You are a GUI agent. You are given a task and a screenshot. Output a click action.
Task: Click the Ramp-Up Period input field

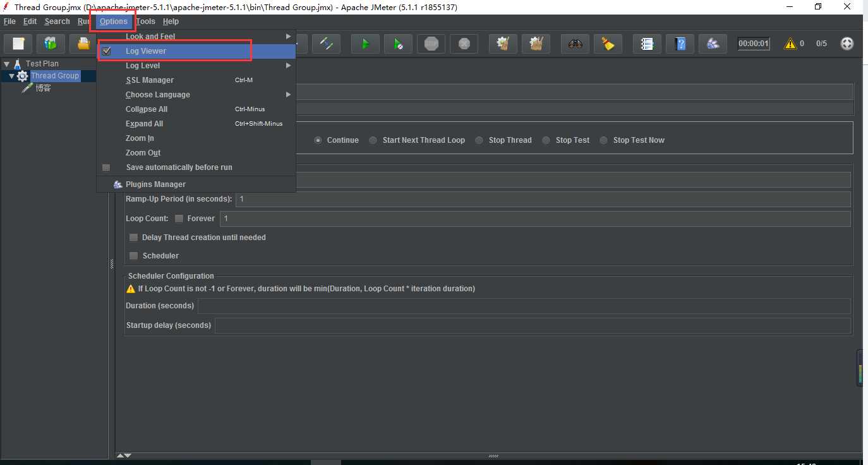click(543, 199)
